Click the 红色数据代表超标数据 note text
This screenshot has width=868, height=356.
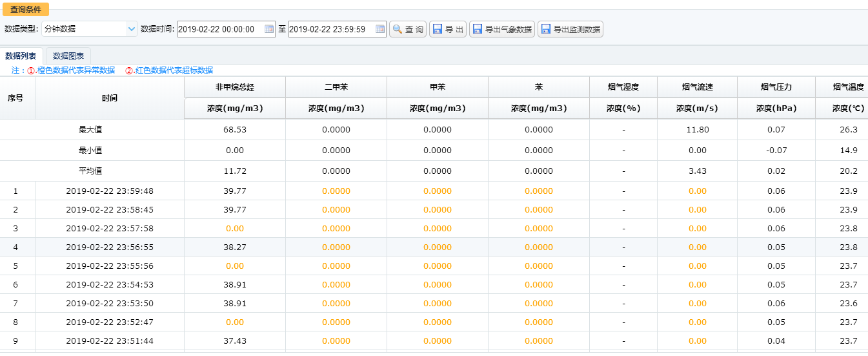(174, 70)
